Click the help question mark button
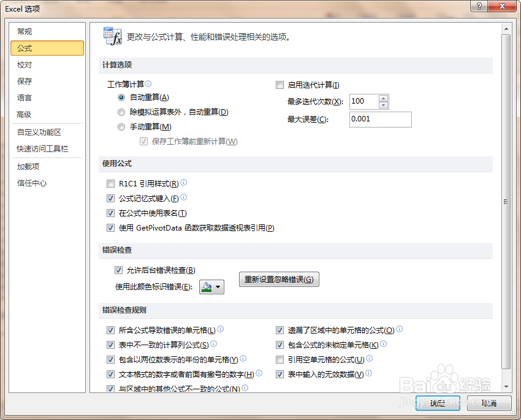 [x=479, y=6]
